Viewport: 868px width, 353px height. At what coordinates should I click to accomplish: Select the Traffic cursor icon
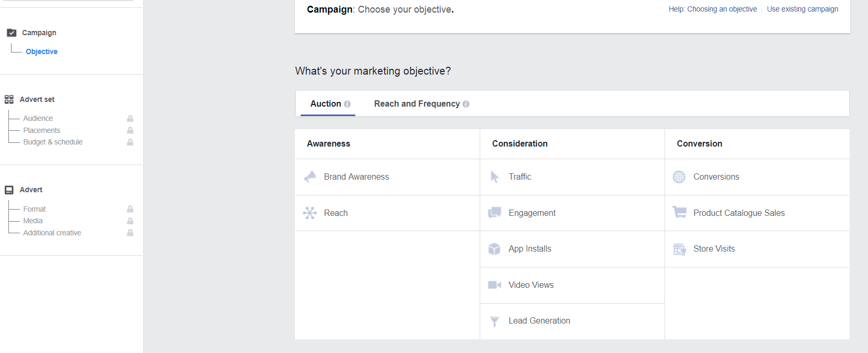point(494,177)
